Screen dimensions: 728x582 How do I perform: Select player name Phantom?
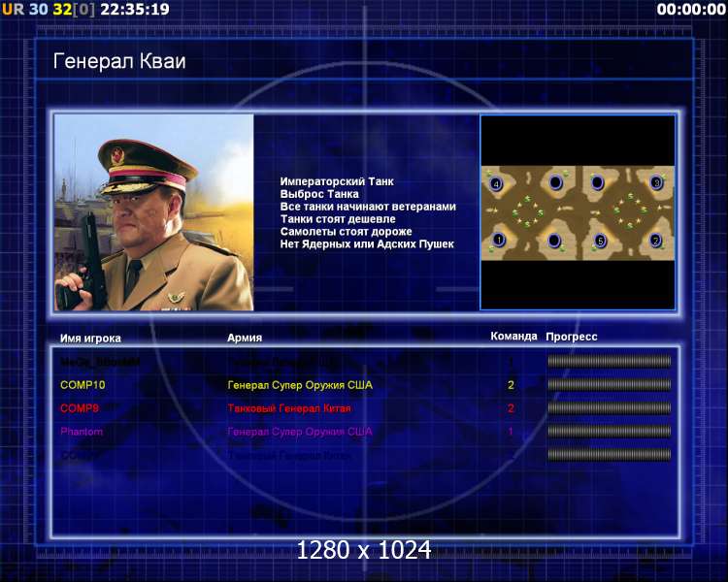pos(82,432)
